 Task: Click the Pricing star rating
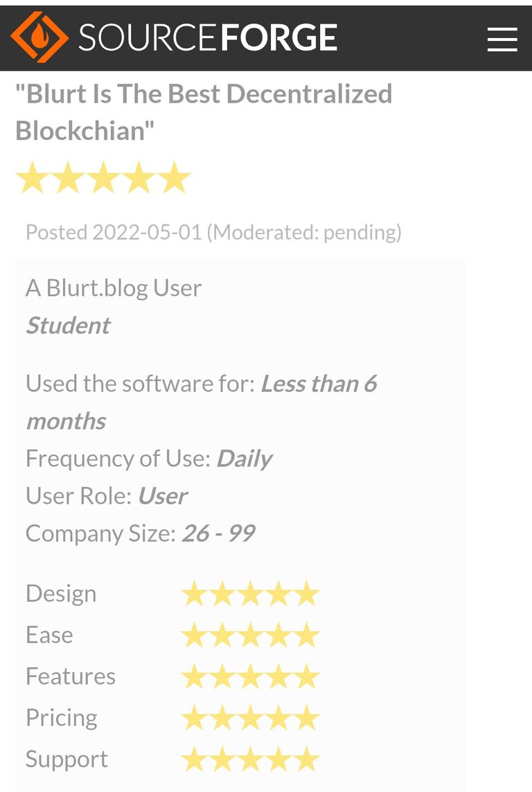250,718
